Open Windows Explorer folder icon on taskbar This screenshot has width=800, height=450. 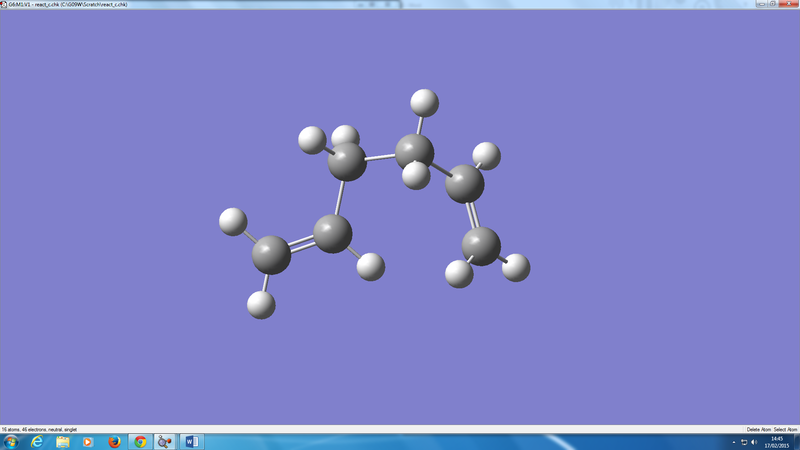pos(63,442)
